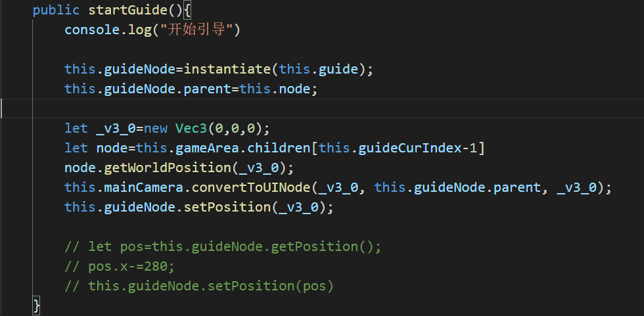Click the convertToUINode method name
644x316 pixels.
pos(254,188)
